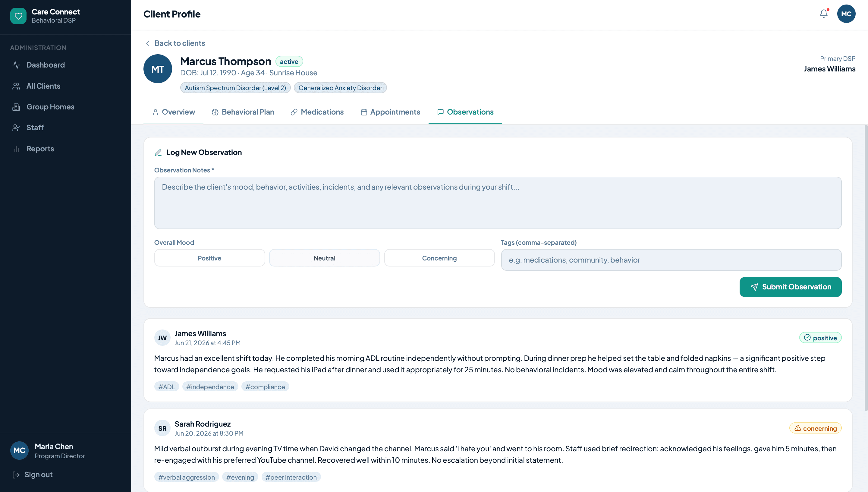Open Group Homes in the sidebar

tap(65, 107)
